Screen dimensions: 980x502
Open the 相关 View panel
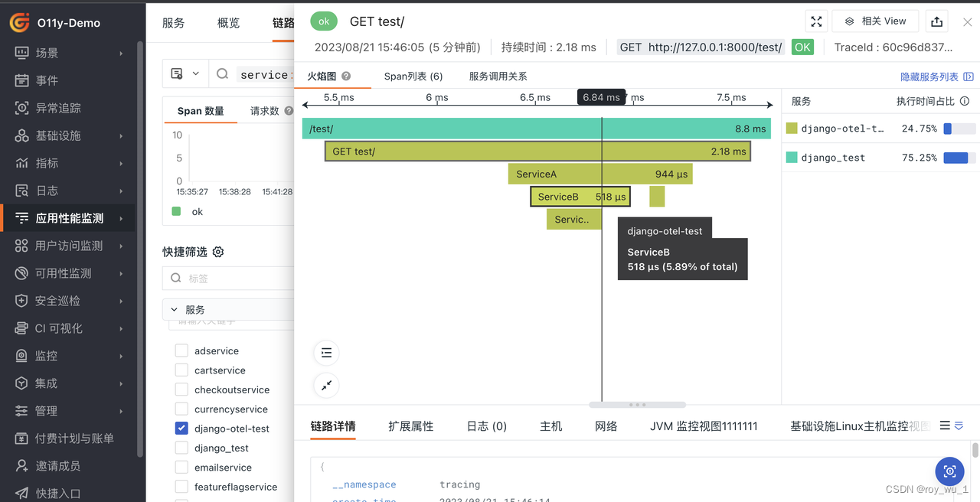pyautogui.click(x=875, y=21)
